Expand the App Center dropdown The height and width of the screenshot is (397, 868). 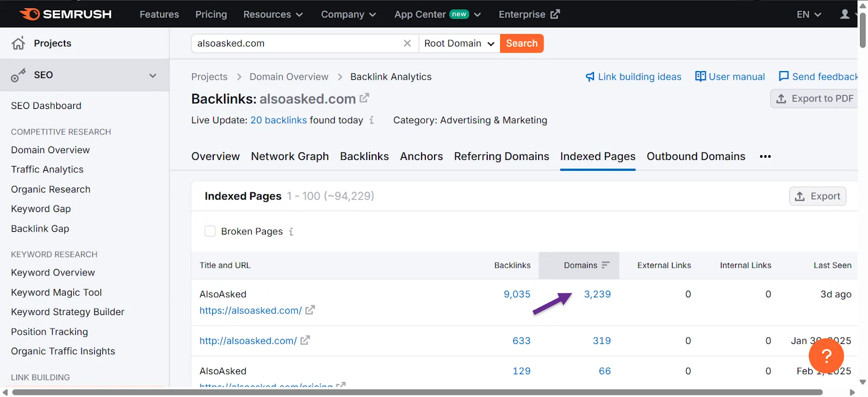tap(437, 14)
